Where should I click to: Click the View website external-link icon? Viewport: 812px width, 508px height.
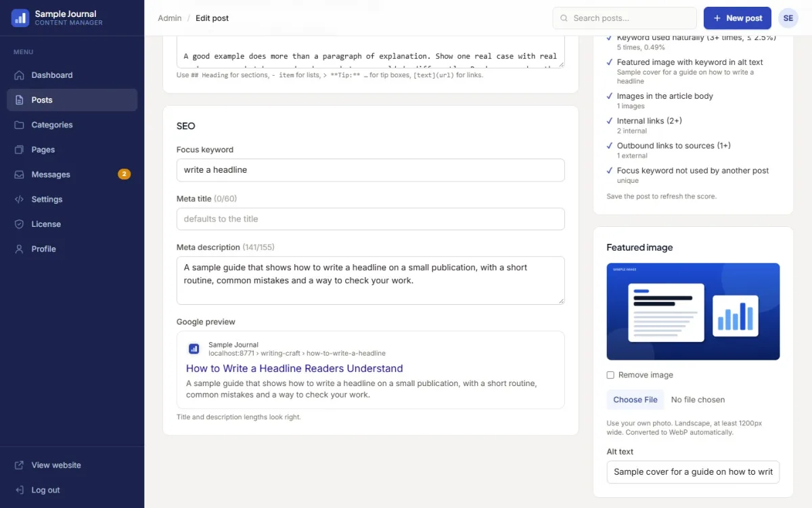[x=19, y=465]
